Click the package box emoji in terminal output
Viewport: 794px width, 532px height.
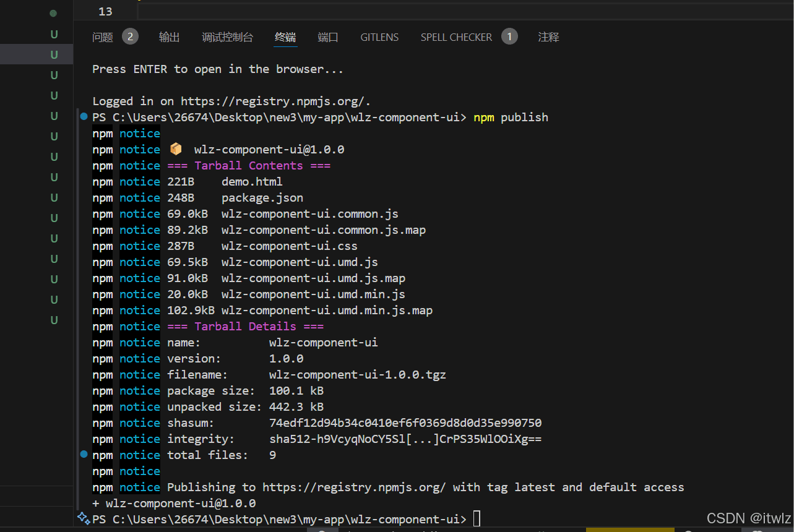[x=176, y=149]
